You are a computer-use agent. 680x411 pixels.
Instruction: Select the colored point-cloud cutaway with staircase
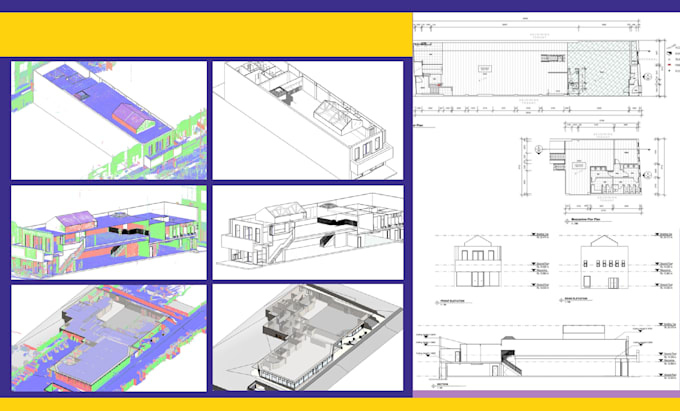[x=109, y=232]
